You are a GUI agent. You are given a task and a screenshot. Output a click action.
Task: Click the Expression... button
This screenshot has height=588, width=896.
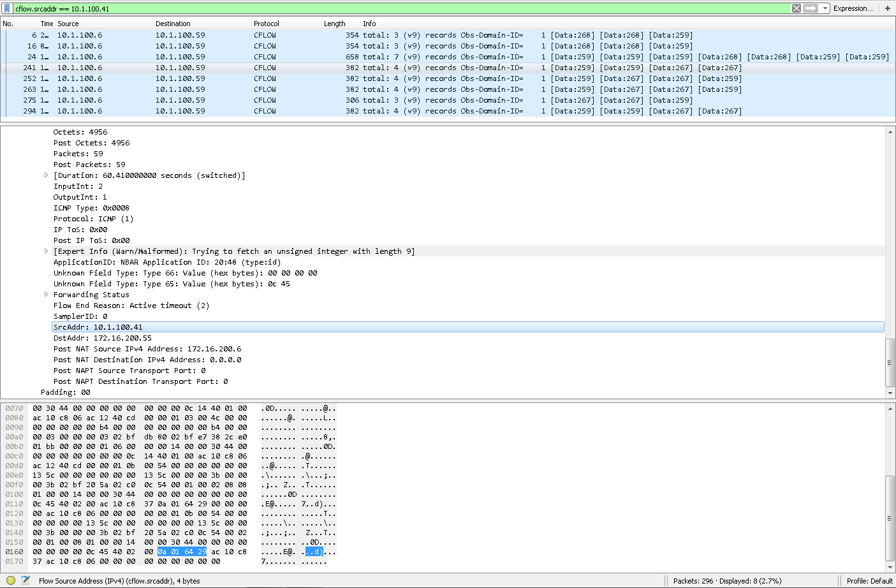[x=853, y=8]
